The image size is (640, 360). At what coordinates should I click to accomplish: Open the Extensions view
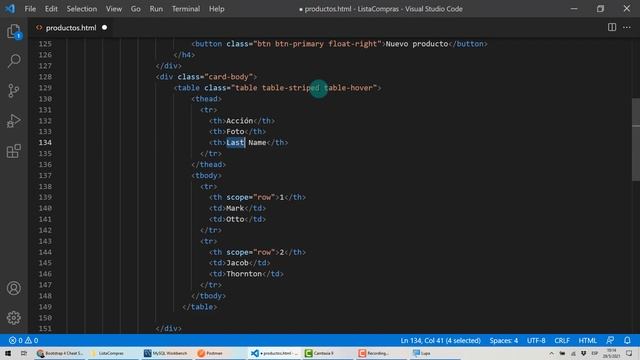pos(14,151)
